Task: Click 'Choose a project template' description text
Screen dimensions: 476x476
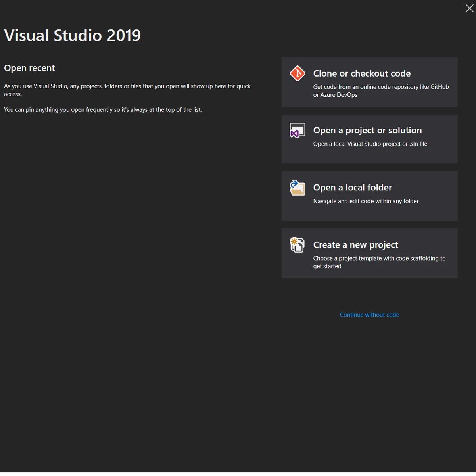Action: (379, 262)
